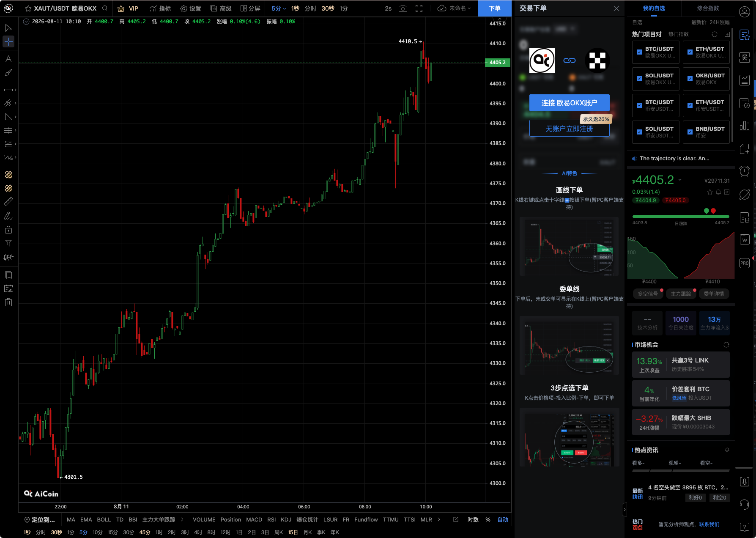756x538 pixels.
Task: Open help question mark icon
Action: click(745, 527)
